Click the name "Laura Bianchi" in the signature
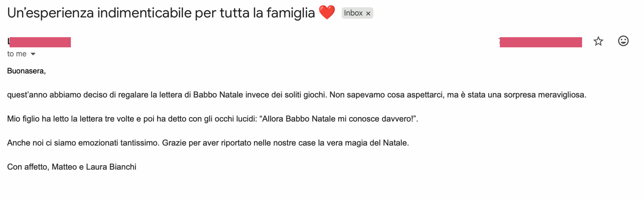 coord(111,167)
